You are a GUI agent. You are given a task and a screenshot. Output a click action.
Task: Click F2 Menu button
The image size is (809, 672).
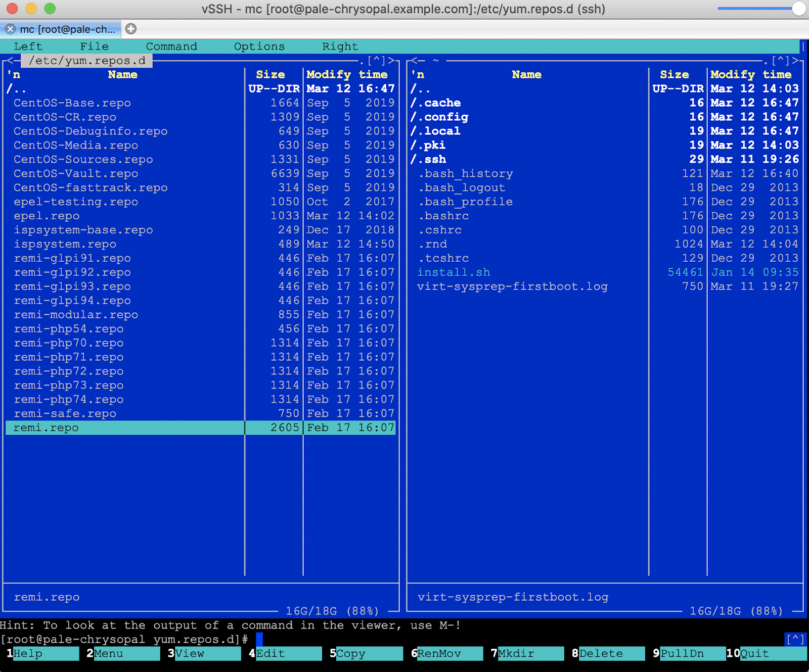(x=123, y=653)
